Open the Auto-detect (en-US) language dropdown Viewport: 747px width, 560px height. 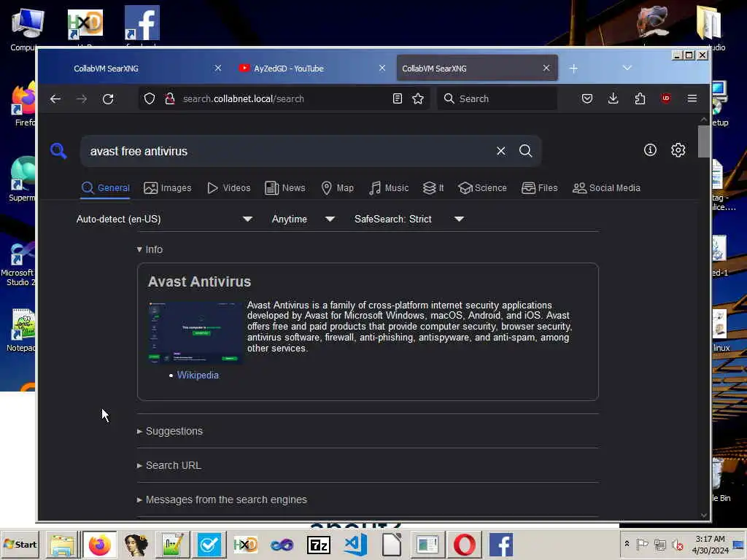(x=164, y=219)
